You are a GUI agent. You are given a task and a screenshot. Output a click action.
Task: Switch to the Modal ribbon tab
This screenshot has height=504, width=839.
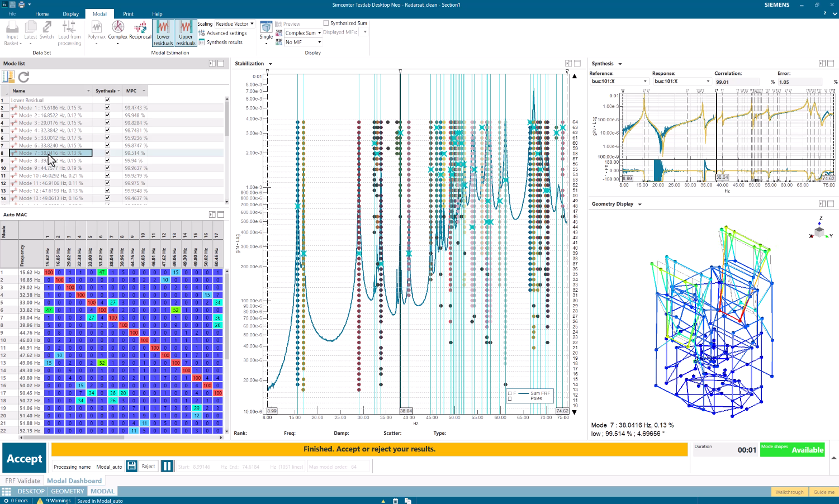[x=99, y=13]
